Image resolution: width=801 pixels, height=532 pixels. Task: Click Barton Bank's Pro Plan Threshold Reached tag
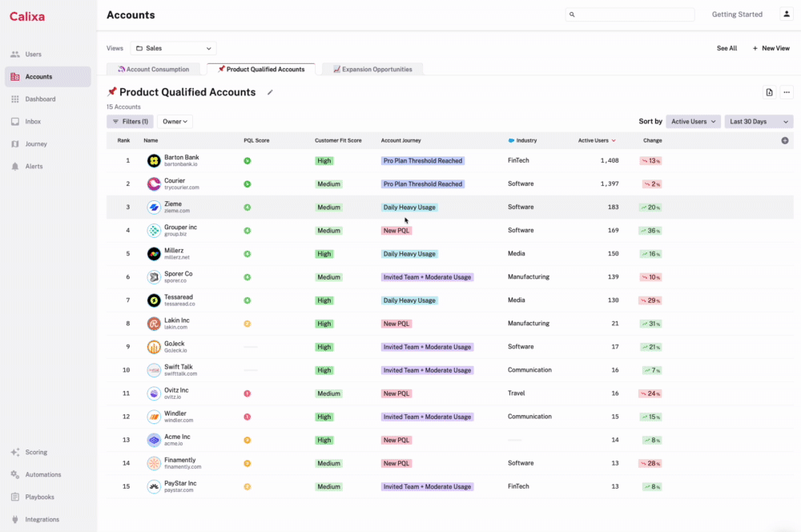pyautogui.click(x=422, y=161)
